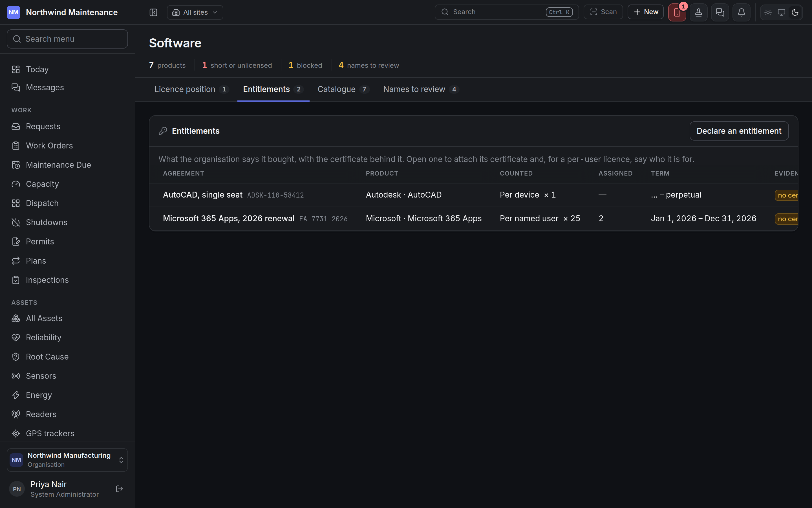Open Energy page
The image size is (812, 508).
[x=67, y=395]
